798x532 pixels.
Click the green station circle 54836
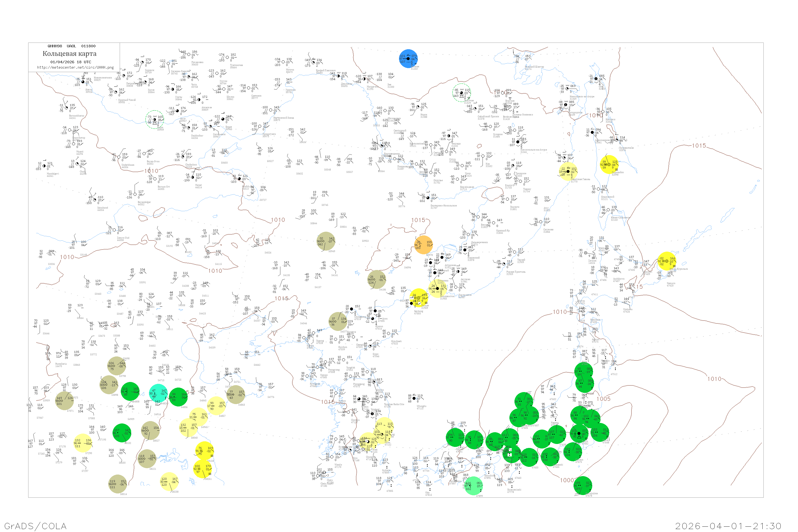178,397
